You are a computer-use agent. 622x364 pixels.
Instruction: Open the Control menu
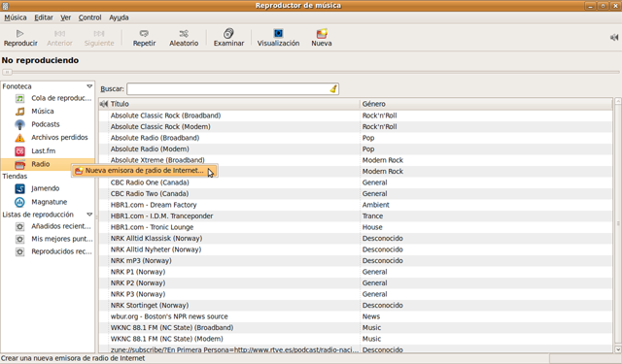tap(89, 17)
